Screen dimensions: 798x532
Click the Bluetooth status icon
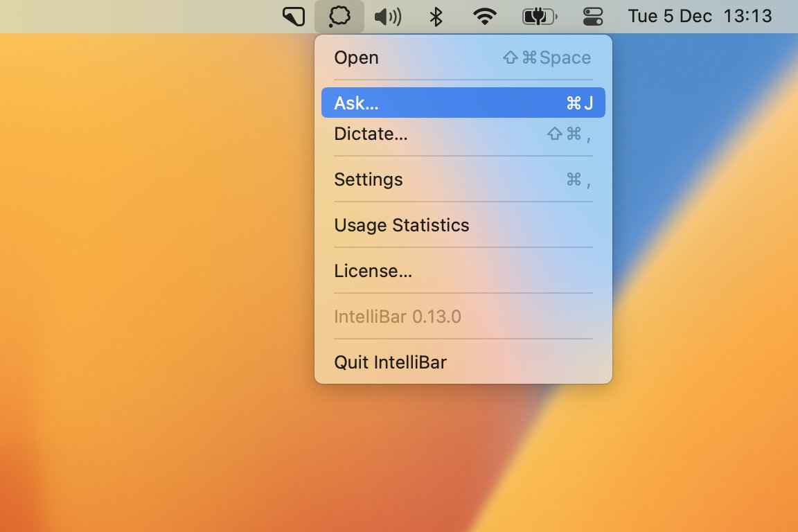click(x=436, y=17)
